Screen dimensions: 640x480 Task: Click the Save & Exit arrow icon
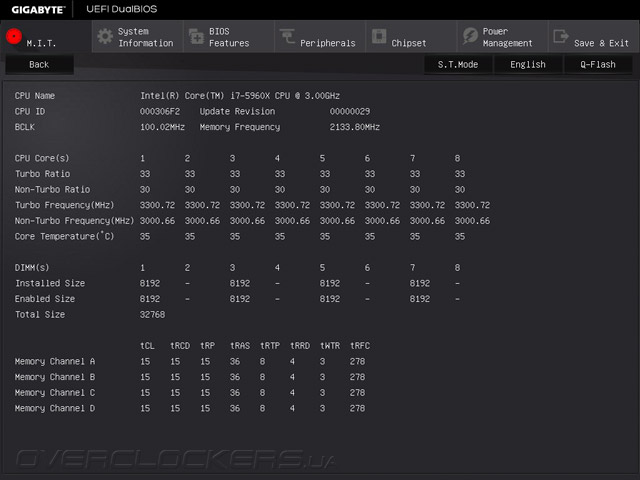coord(561,36)
